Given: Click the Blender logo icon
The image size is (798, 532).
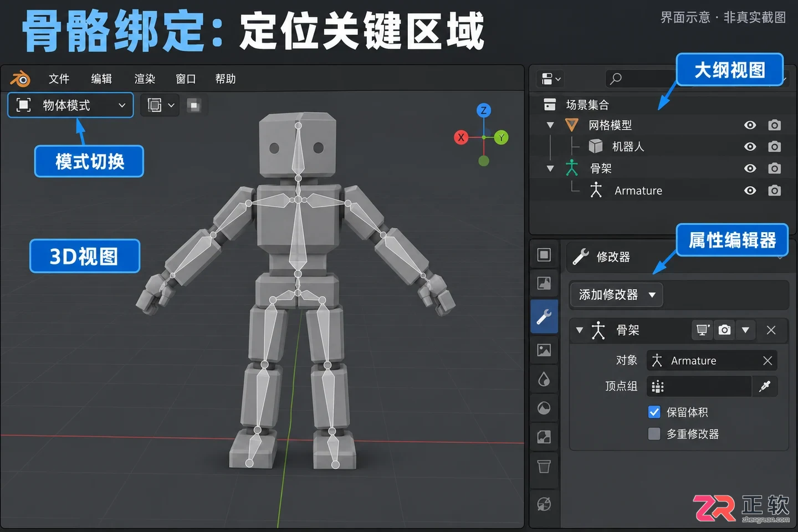Looking at the screenshot, I should click(21, 79).
